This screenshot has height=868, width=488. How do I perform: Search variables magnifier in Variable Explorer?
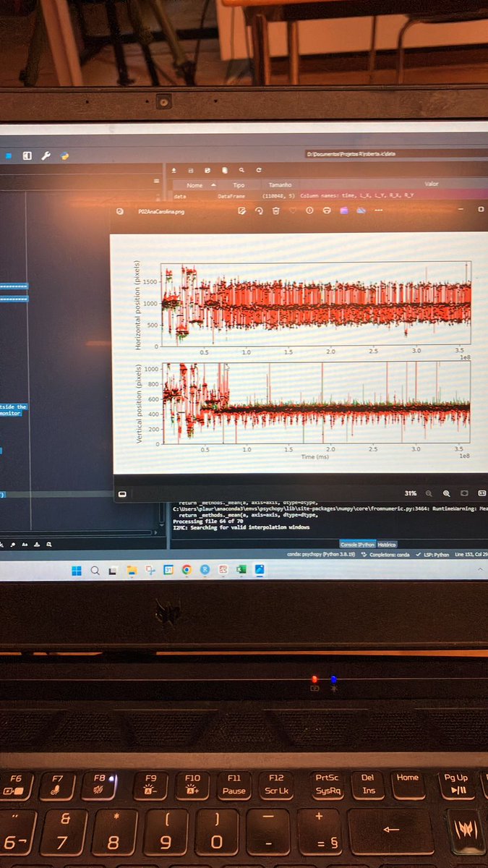click(242, 170)
